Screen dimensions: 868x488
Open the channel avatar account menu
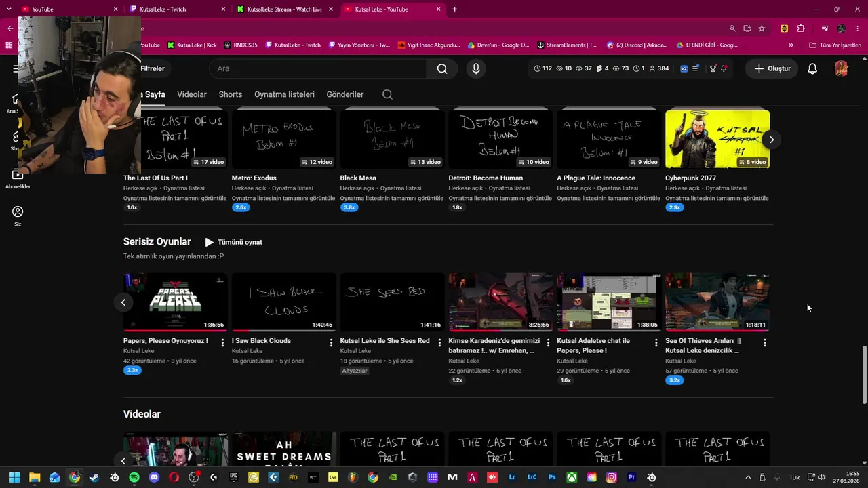coord(841,68)
